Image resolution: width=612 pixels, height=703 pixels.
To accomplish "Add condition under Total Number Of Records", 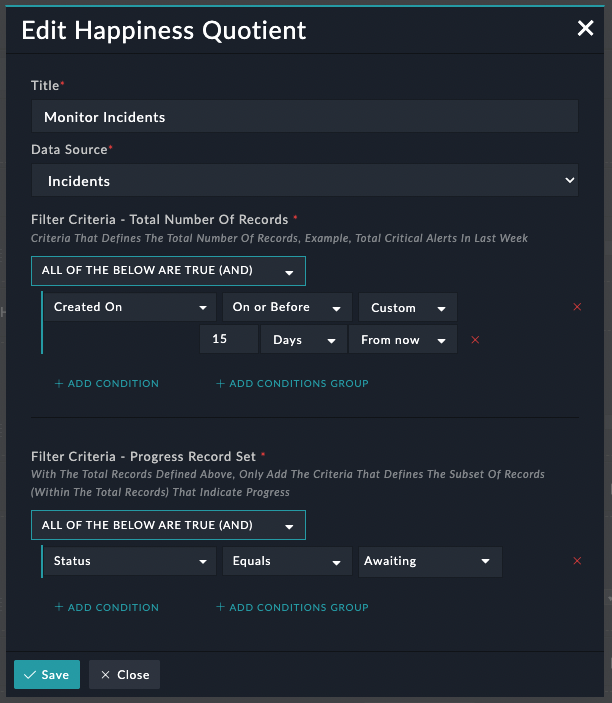I will point(106,383).
